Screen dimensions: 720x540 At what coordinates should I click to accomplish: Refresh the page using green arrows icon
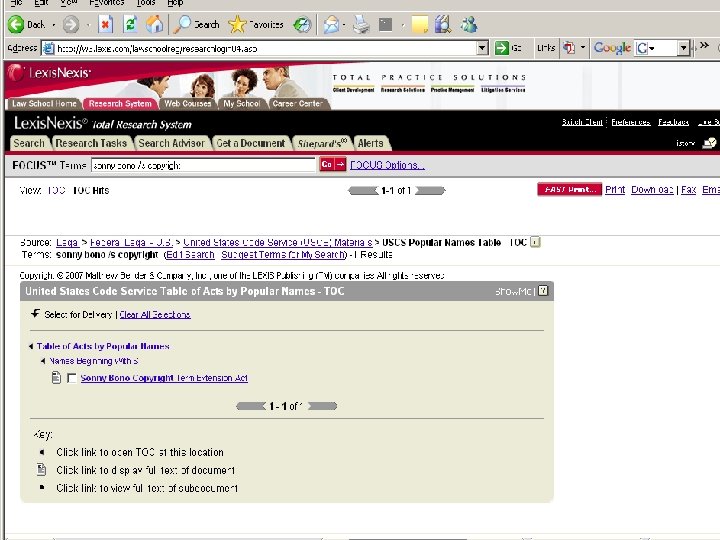pos(130,24)
